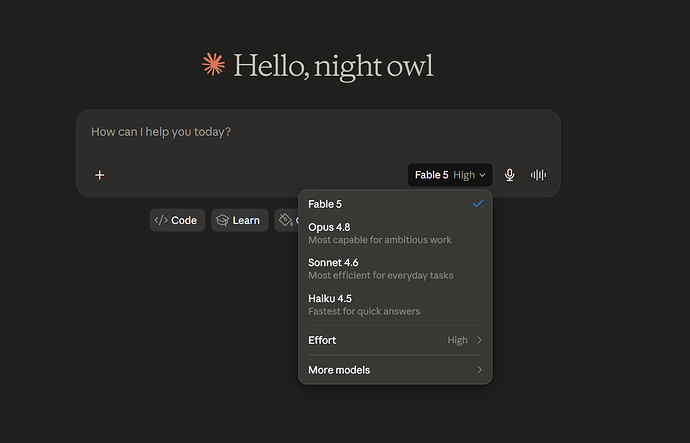The height and width of the screenshot is (443, 690).
Task: Choose Haiku 4.5 model
Action: (395, 304)
